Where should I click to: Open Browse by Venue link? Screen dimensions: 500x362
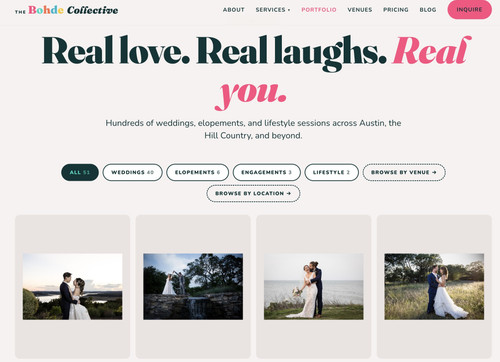point(404,172)
